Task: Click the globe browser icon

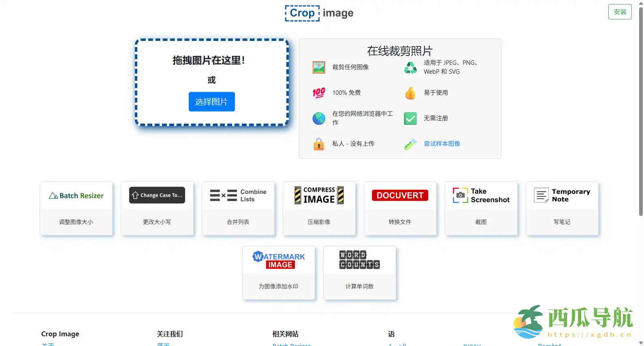Action: pyautogui.click(x=319, y=118)
